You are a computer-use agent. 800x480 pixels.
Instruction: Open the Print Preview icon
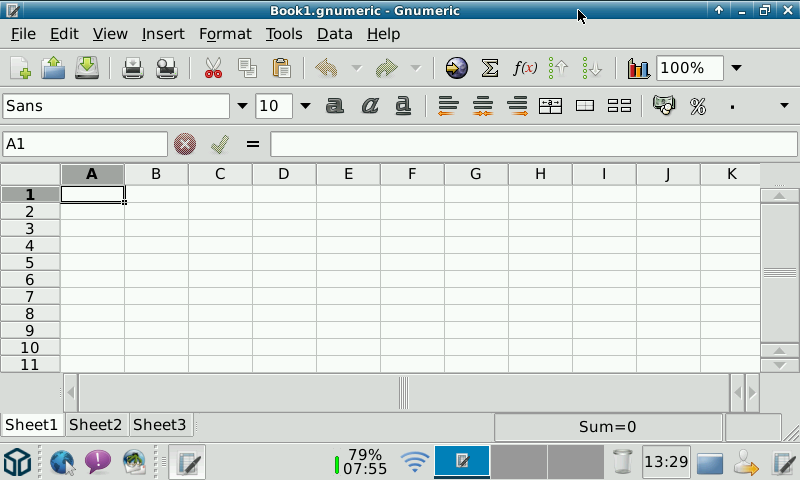[x=166, y=68]
